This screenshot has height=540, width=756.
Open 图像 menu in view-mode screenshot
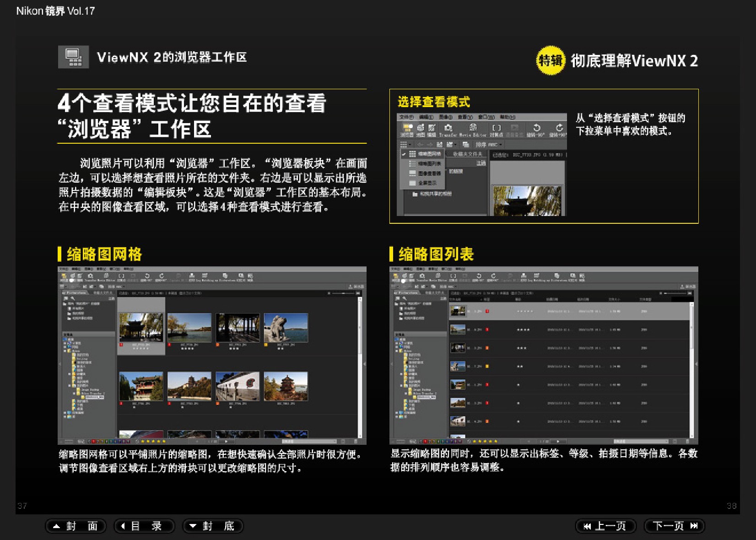446,117
